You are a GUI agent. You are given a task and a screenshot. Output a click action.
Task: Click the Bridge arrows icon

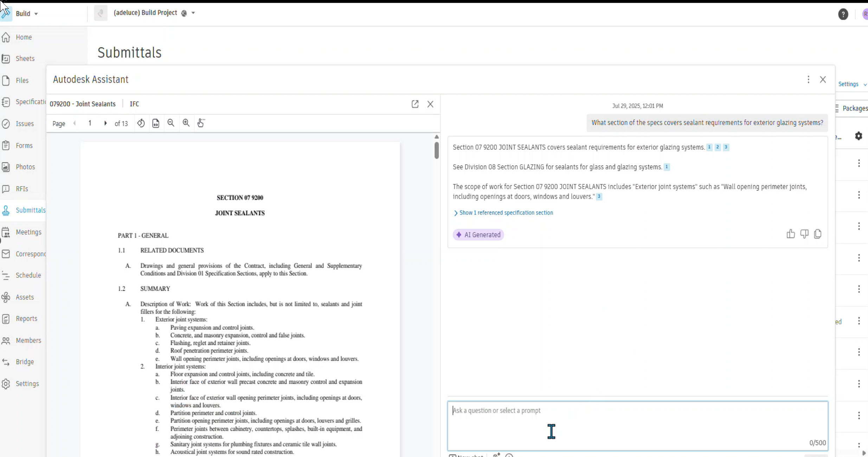coord(6,362)
